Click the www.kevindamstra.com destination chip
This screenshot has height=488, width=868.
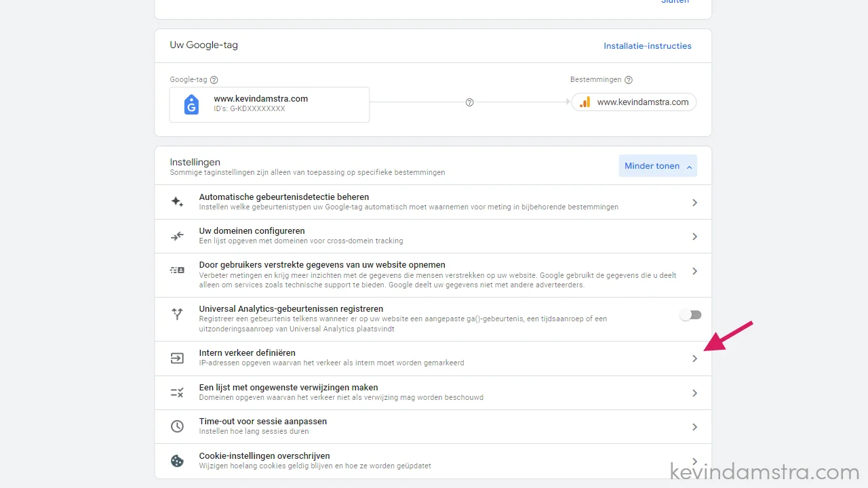634,102
